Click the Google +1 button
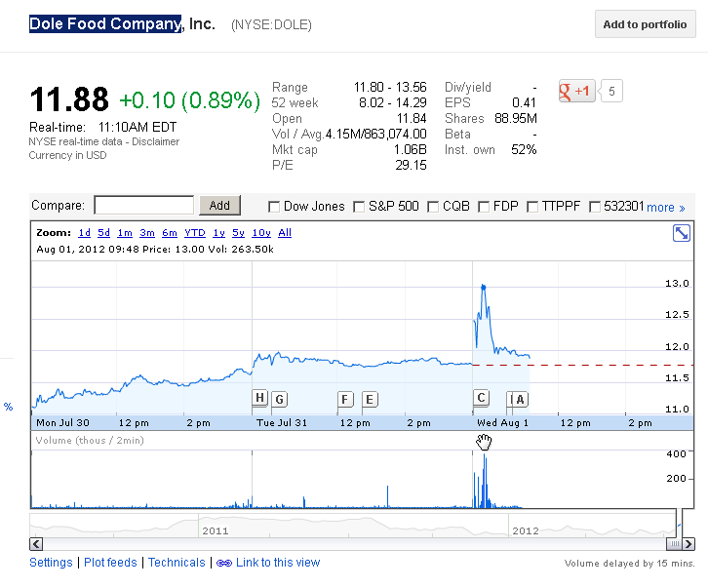This screenshot has width=708, height=588. (576, 92)
